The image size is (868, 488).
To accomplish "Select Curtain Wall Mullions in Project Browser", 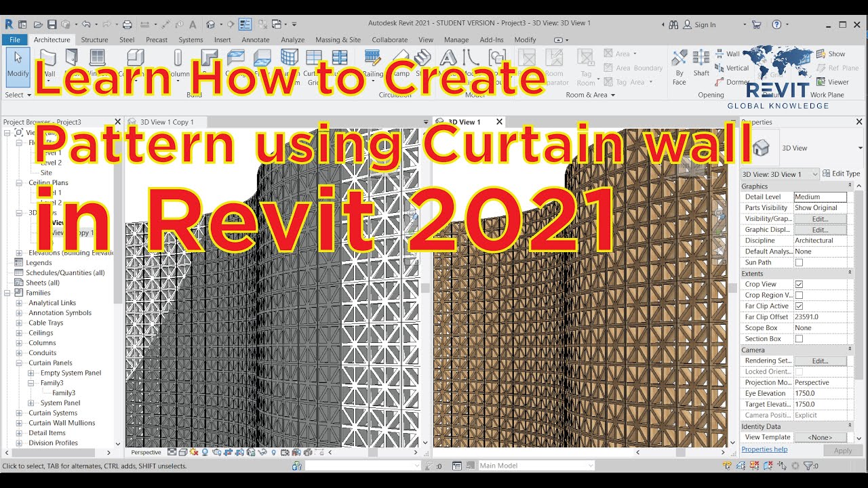I will (x=62, y=423).
